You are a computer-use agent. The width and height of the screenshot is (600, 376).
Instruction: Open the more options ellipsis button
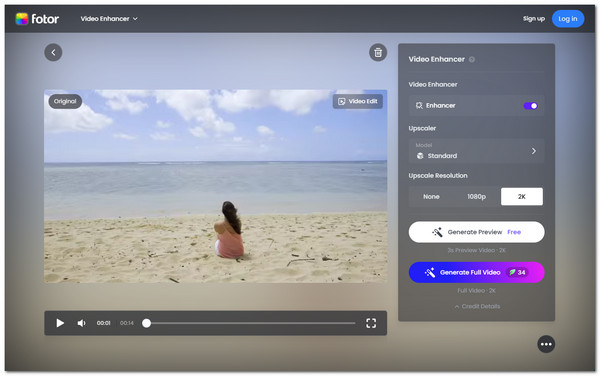pyautogui.click(x=546, y=344)
